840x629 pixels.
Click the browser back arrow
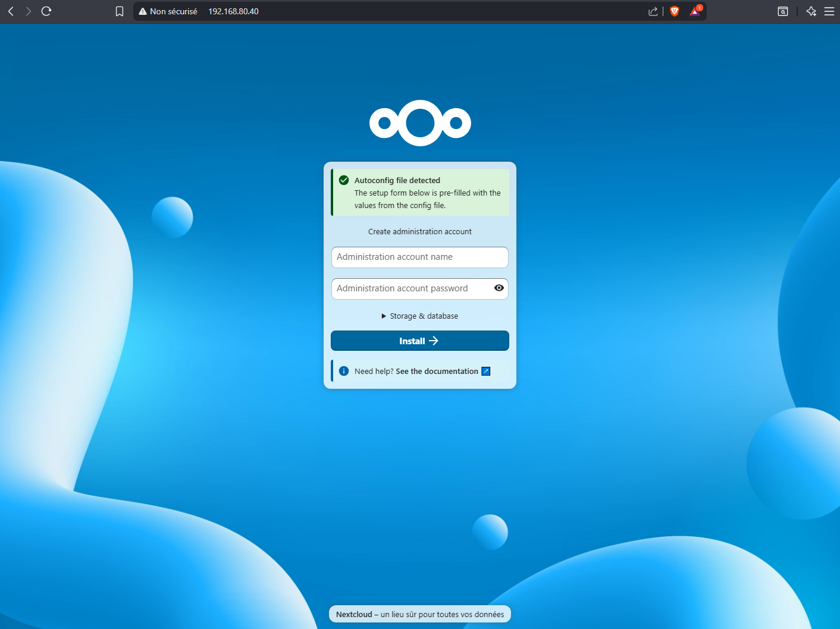click(11, 11)
